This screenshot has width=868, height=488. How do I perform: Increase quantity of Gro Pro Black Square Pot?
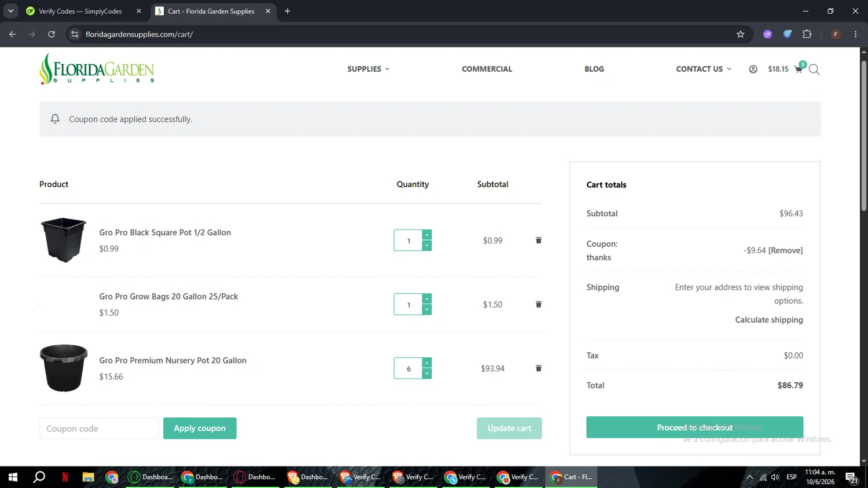point(427,235)
